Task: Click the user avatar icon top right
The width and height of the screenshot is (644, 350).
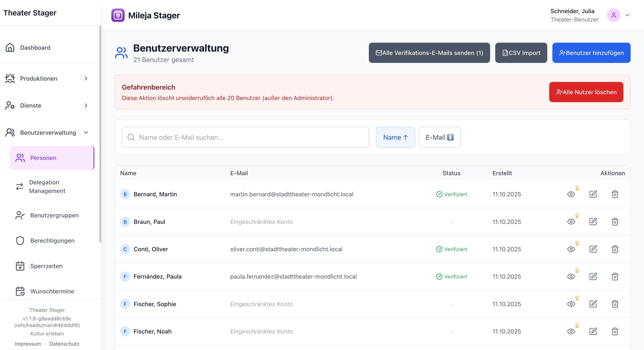Action: (x=614, y=15)
